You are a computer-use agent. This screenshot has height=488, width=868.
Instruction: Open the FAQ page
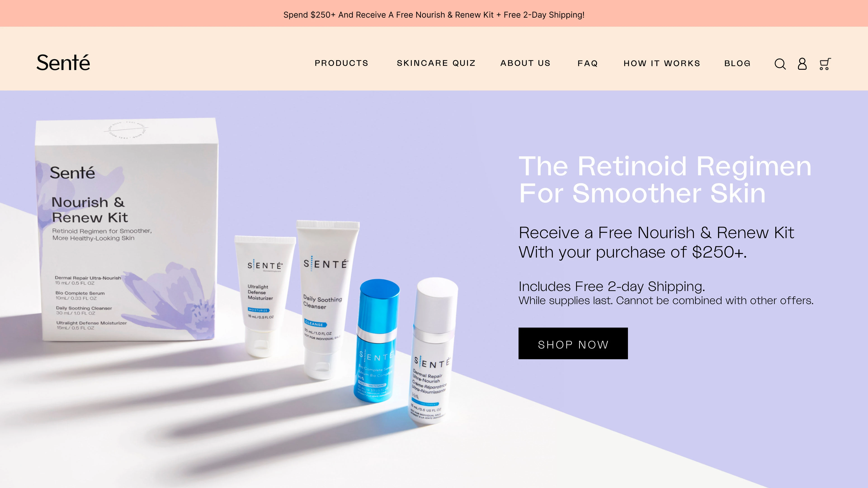588,63
